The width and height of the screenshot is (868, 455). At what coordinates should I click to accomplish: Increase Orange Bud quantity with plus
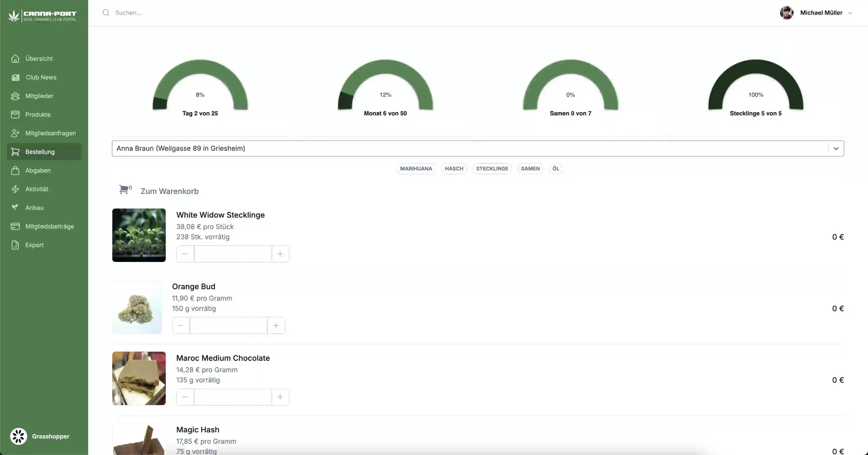tap(276, 325)
